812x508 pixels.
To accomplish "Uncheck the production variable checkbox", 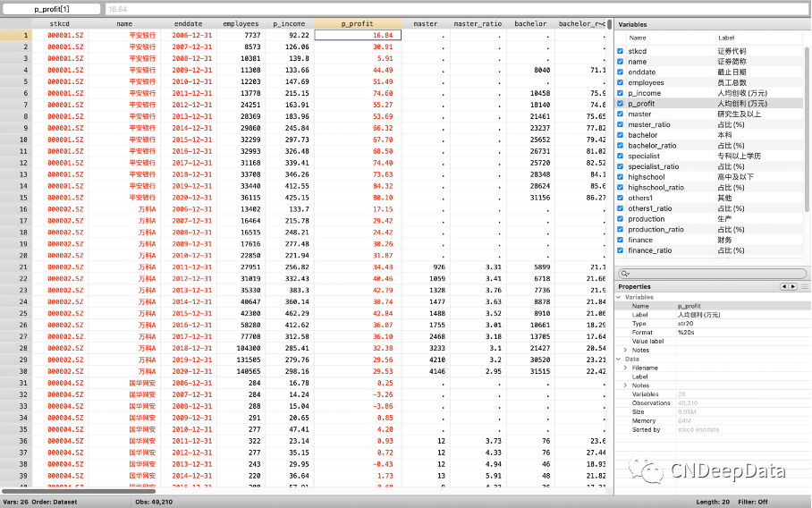I will 621,219.
